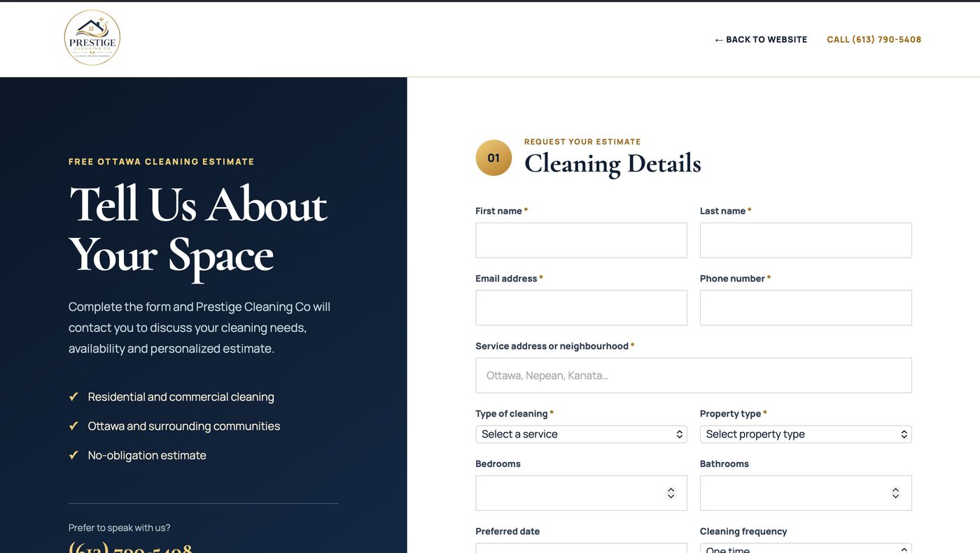
Task: Click the Prestige Cleaning Co logo
Action: [x=92, y=38]
